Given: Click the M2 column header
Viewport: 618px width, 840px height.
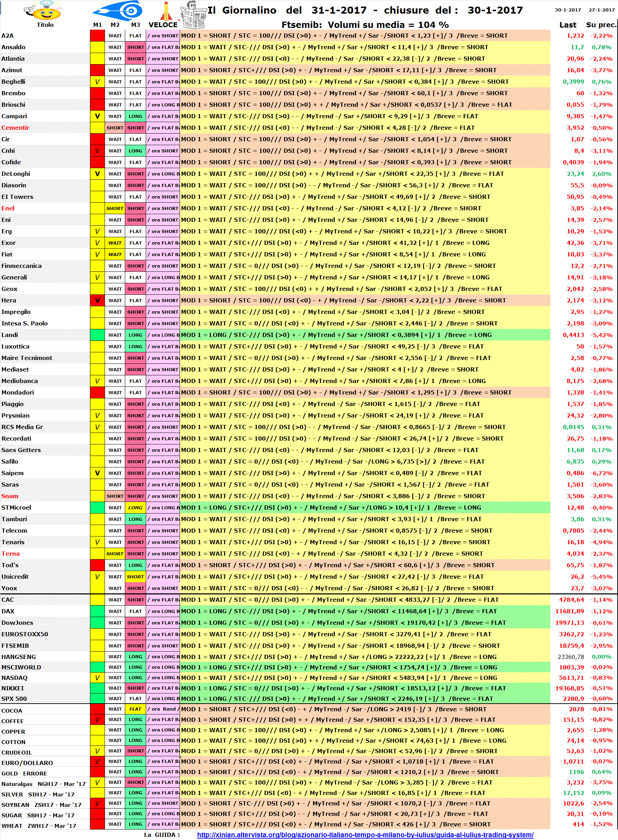Looking at the screenshot, I should tap(115, 25).
